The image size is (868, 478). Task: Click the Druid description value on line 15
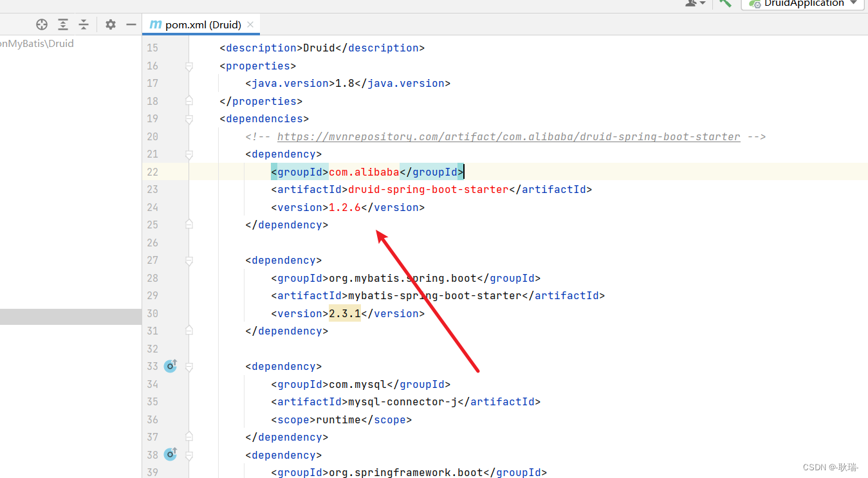(x=319, y=48)
